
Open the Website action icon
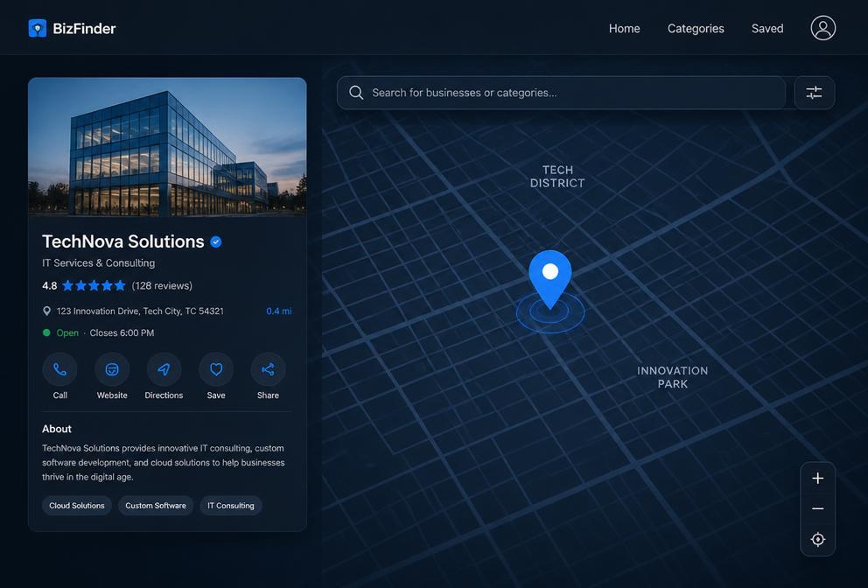click(x=112, y=369)
